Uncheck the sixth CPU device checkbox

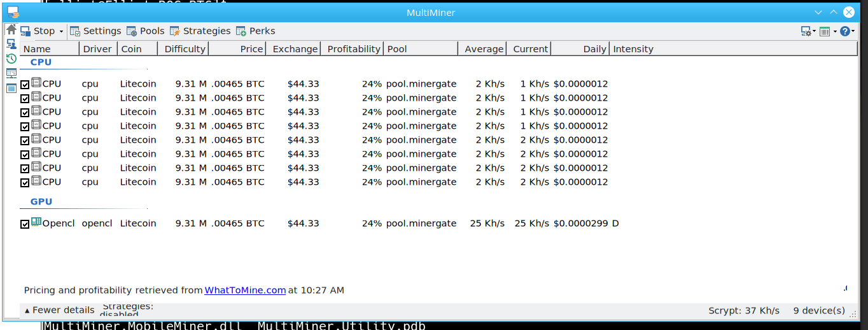point(25,155)
